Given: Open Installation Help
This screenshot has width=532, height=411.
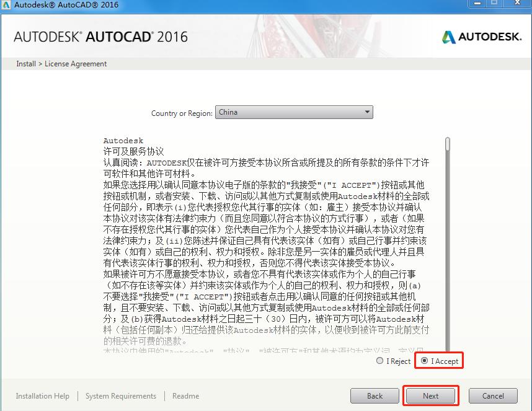Looking at the screenshot, I should pyautogui.click(x=42, y=396).
